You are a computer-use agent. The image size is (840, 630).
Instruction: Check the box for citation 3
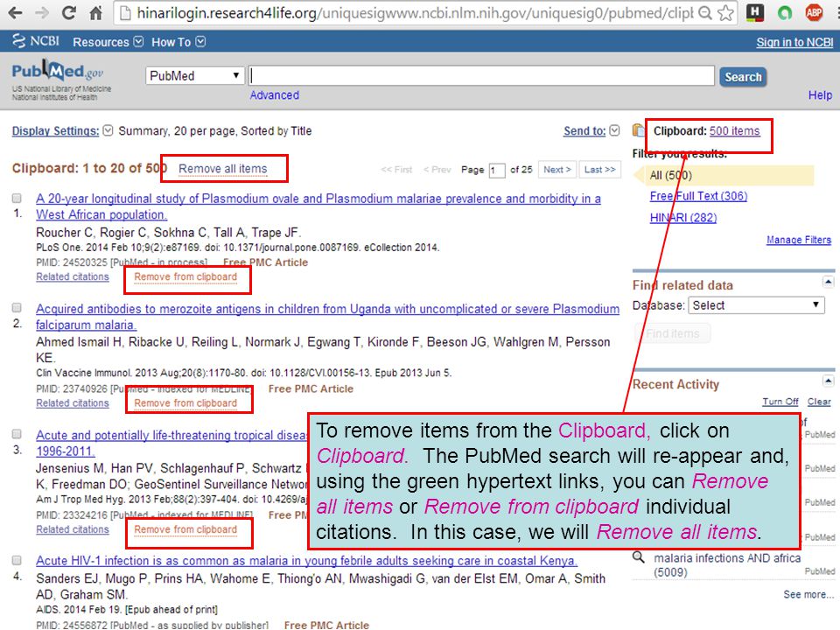17,433
